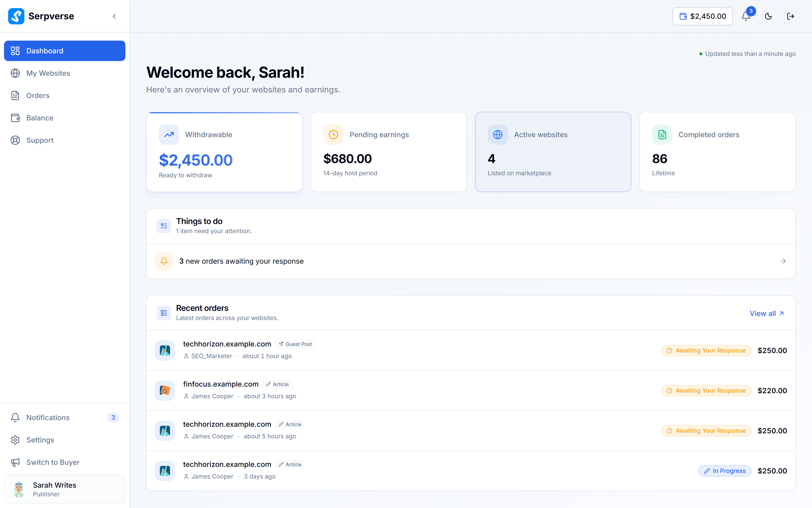
Task: Open the finfocus.example.com order
Action: point(471,390)
